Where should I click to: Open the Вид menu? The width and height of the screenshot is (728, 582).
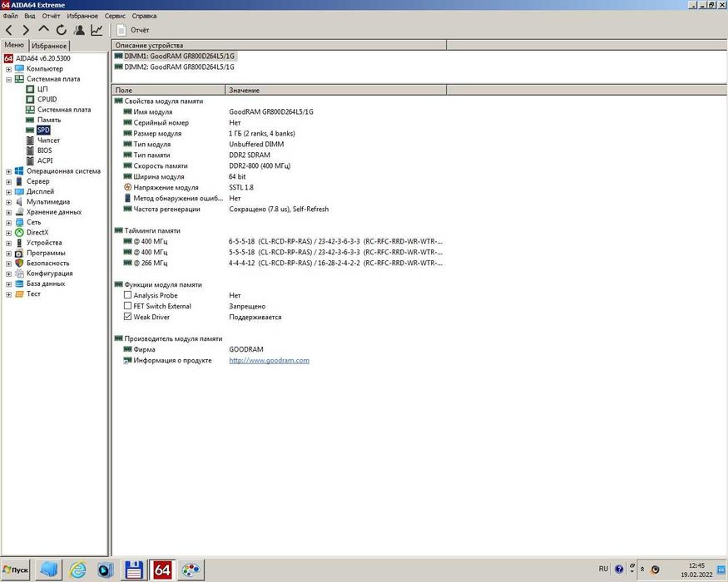30,16
